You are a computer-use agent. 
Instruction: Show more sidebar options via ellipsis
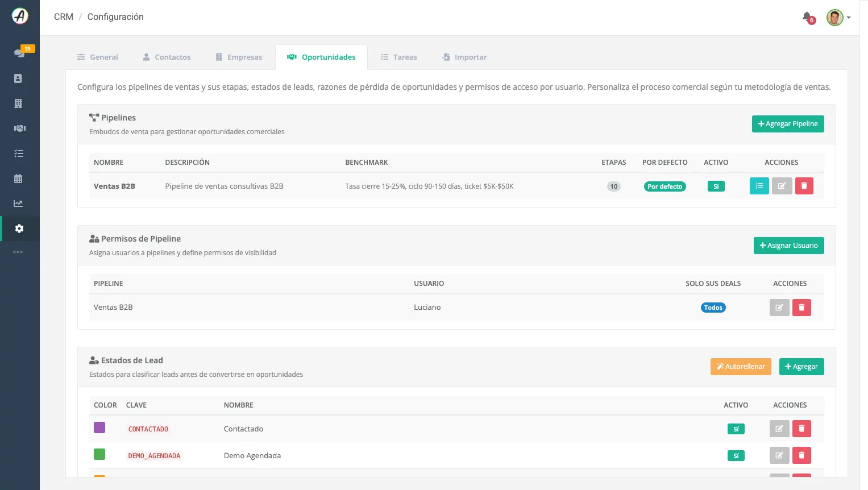(x=18, y=252)
